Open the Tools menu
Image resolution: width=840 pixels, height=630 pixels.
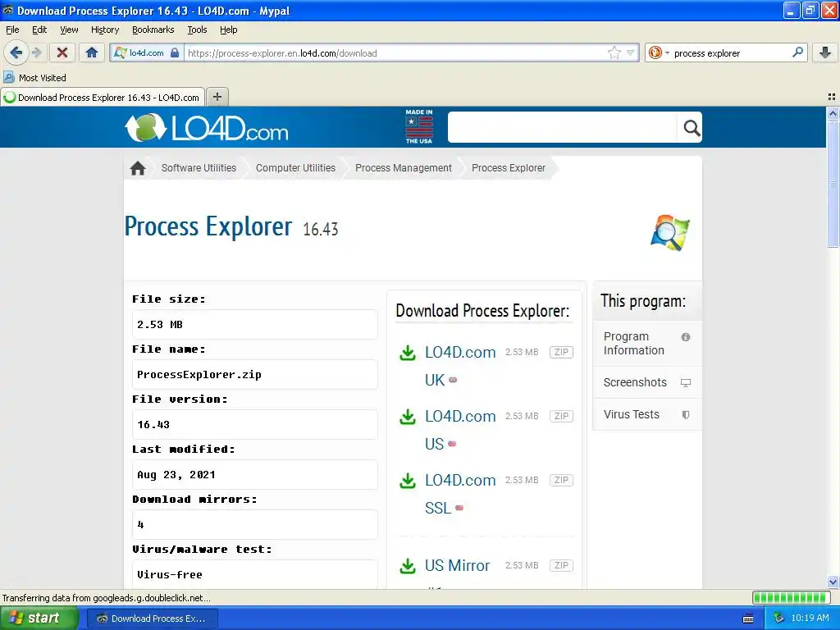click(x=197, y=30)
